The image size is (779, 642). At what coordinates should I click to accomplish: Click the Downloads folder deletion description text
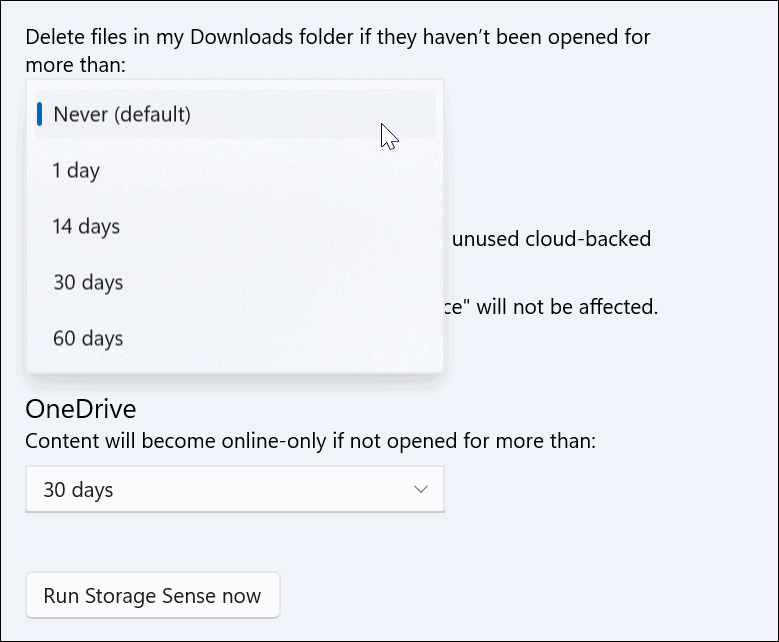coord(337,38)
